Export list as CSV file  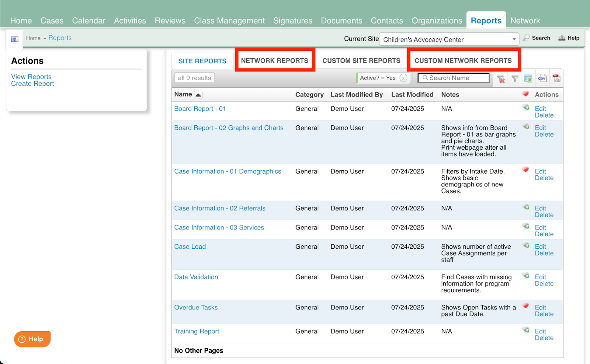[542, 78]
